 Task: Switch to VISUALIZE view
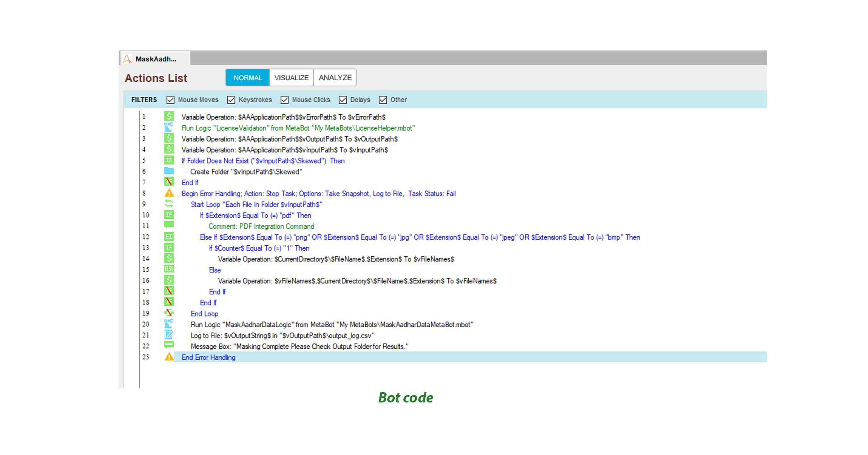[x=291, y=78]
